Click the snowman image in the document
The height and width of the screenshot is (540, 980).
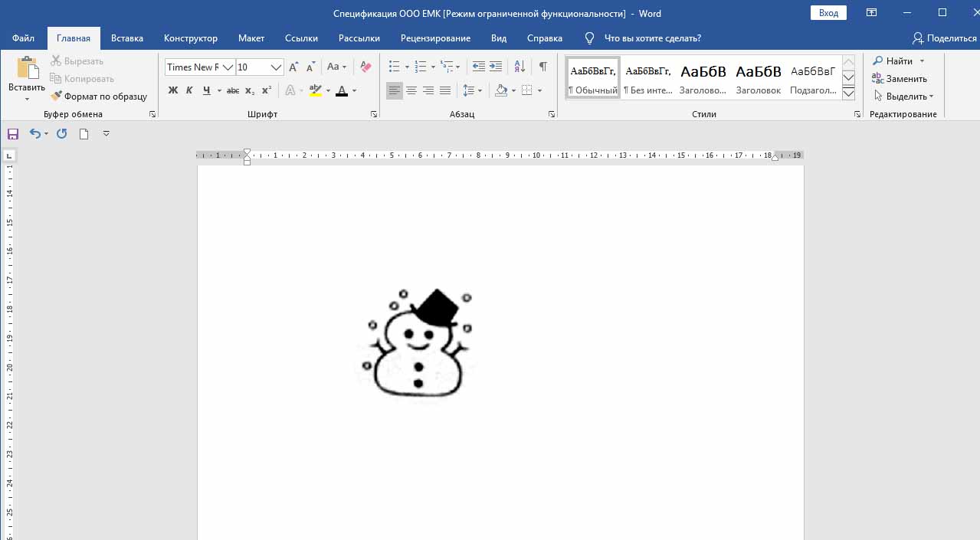415,343
